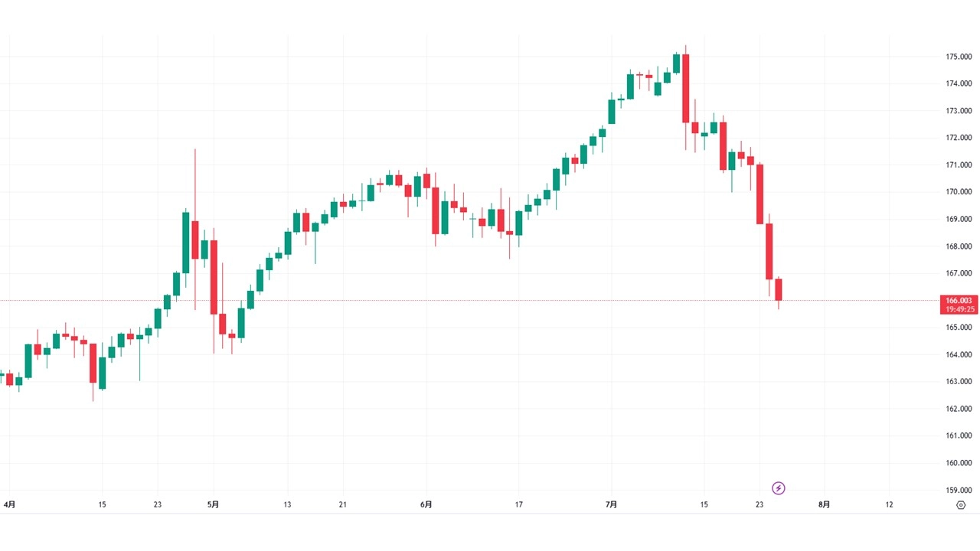This screenshot has height=551, width=980.
Task: Click the 7月 date axis label
Action: coord(611,505)
